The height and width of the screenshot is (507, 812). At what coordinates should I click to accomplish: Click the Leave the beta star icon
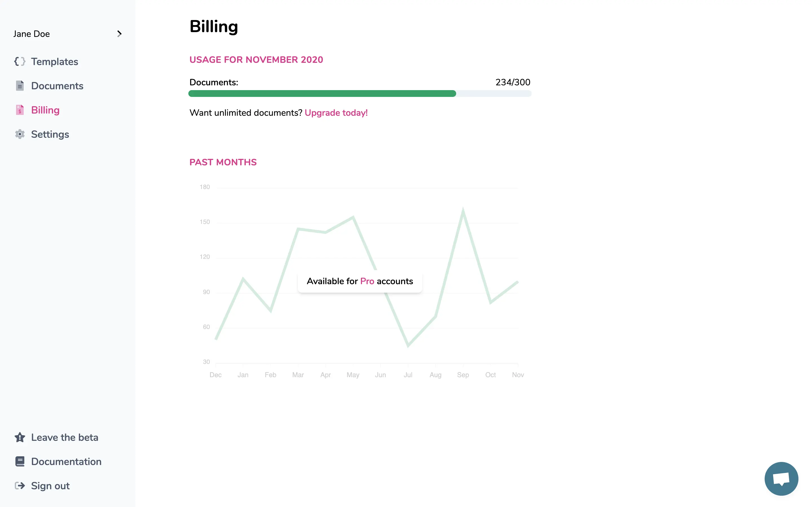click(x=20, y=437)
